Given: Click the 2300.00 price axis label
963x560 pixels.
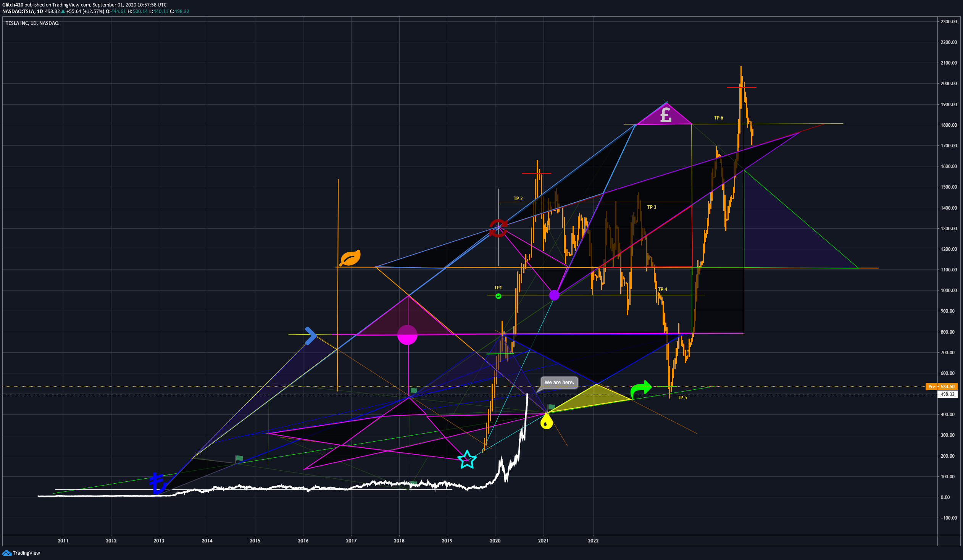Looking at the screenshot, I should click(x=949, y=22).
